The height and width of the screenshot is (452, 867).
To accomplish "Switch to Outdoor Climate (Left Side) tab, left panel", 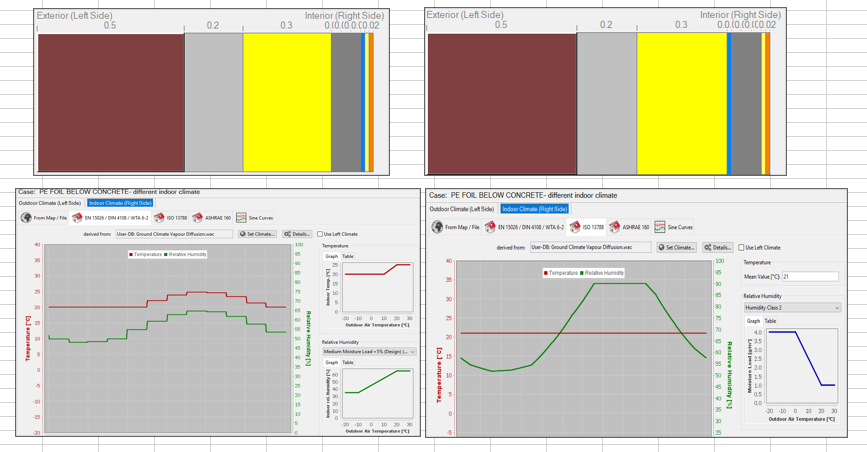I will [x=50, y=203].
